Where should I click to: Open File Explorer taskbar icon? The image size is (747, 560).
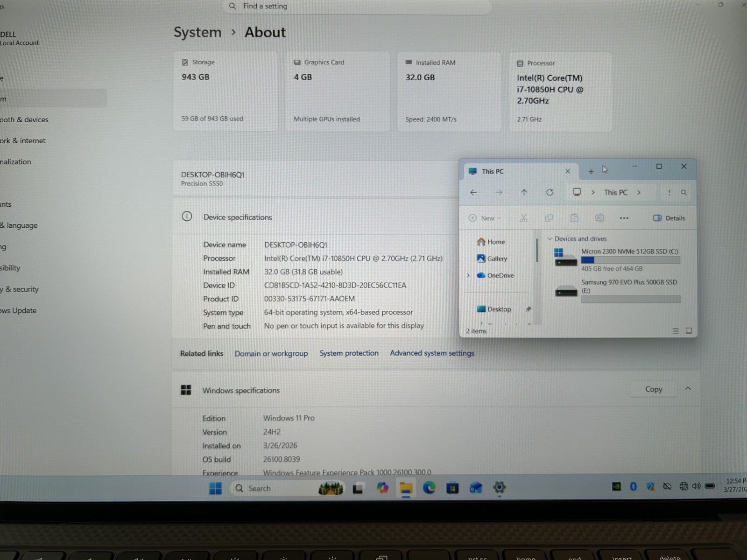pyautogui.click(x=406, y=488)
